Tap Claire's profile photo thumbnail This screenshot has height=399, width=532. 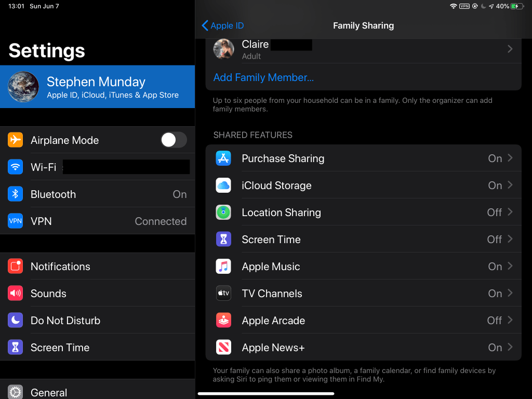[x=224, y=49]
